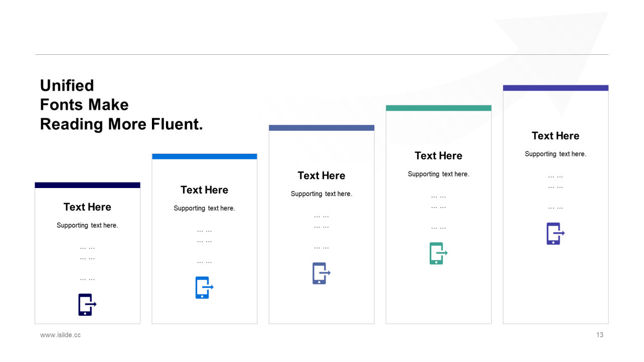Select the teal green phone export icon

click(x=438, y=253)
